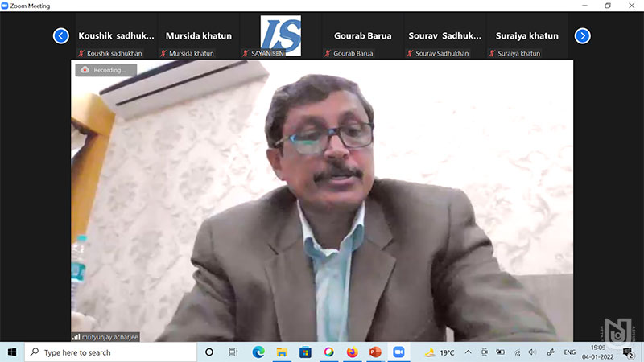Open the volume control in system tray
Screen dimensions: 644x362
[532, 352]
